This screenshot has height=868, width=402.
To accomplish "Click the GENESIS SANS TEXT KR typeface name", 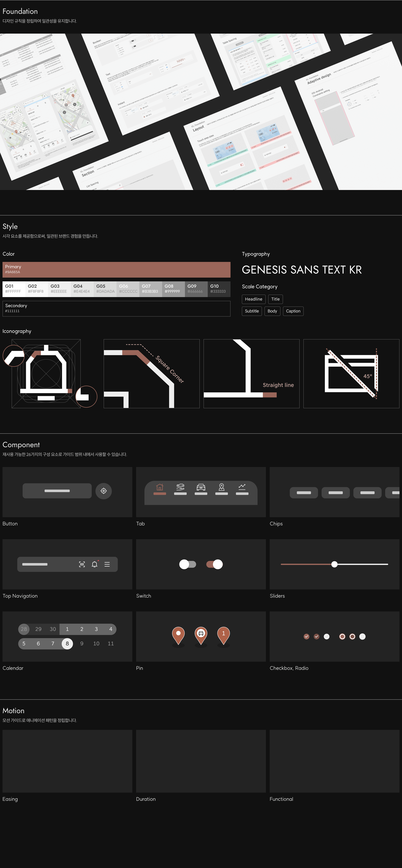I will [x=302, y=270].
